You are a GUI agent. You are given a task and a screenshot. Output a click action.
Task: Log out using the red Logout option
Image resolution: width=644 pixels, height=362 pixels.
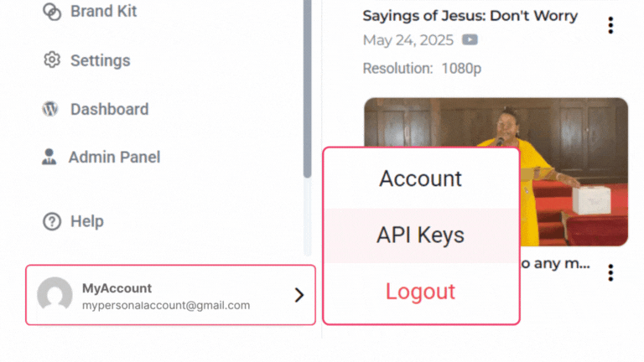coord(420,291)
